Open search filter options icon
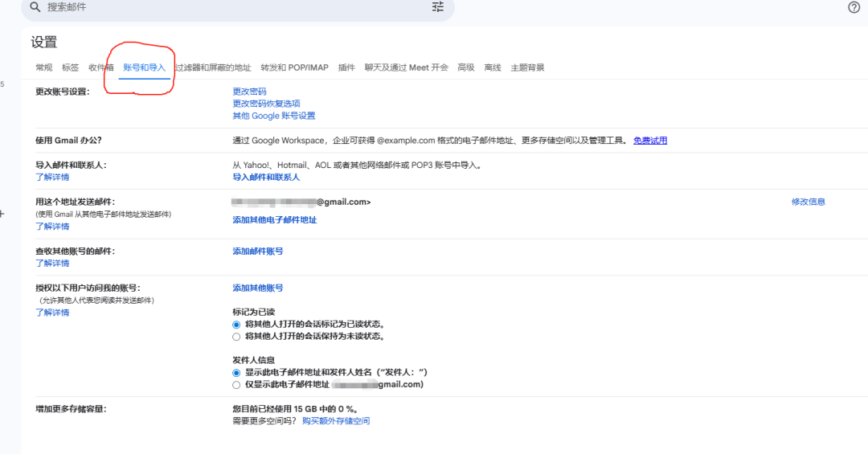Viewport: 868px width, 454px height. point(438,6)
